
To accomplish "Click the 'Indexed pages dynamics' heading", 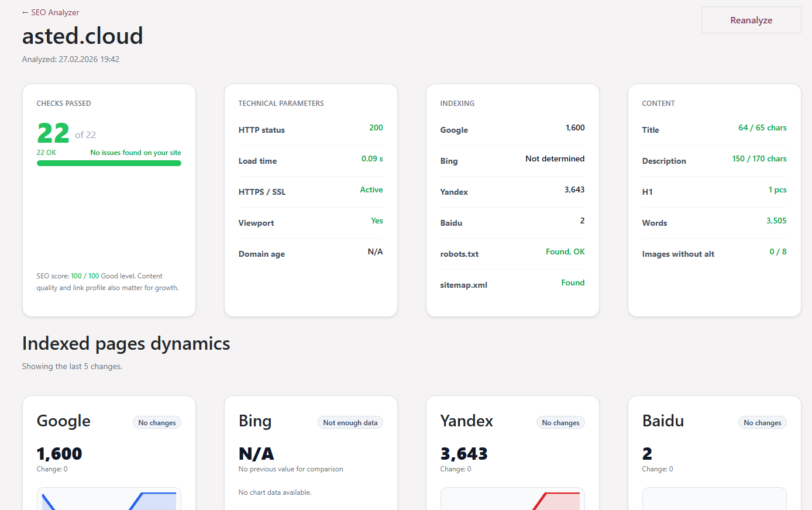I will pyautogui.click(x=126, y=343).
